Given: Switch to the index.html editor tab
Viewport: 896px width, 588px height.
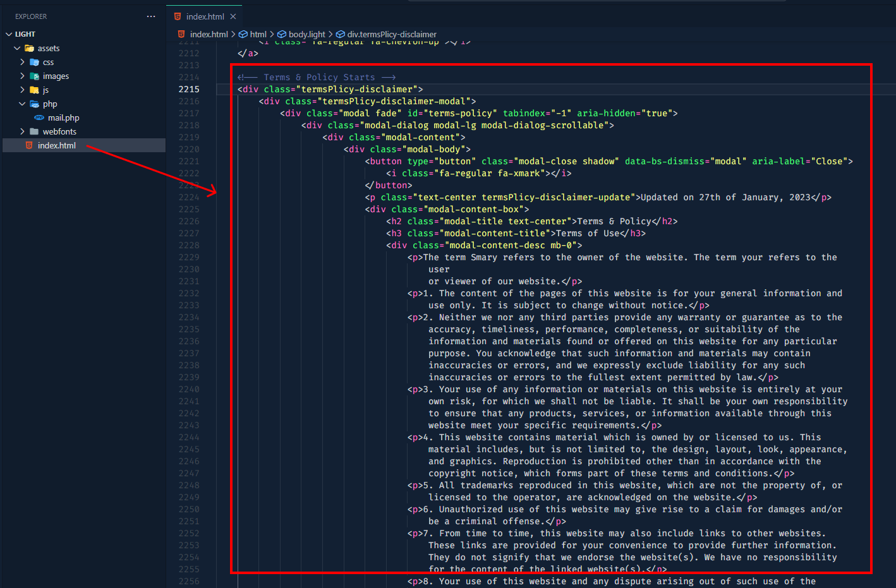Looking at the screenshot, I should pos(205,16).
